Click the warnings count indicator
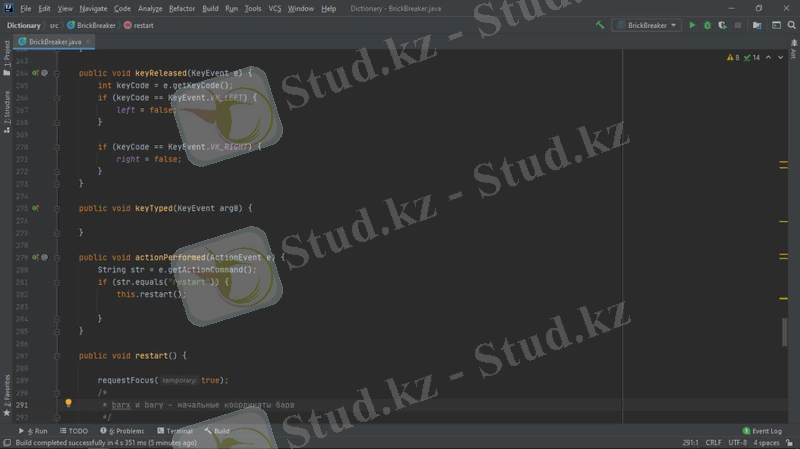This screenshot has width=800, height=449. click(733, 58)
